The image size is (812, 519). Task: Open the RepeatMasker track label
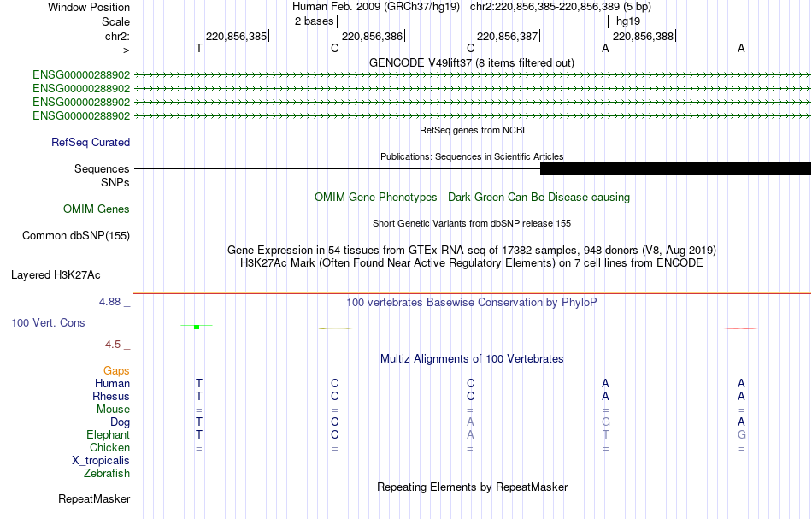pyautogui.click(x=94, y=498)
